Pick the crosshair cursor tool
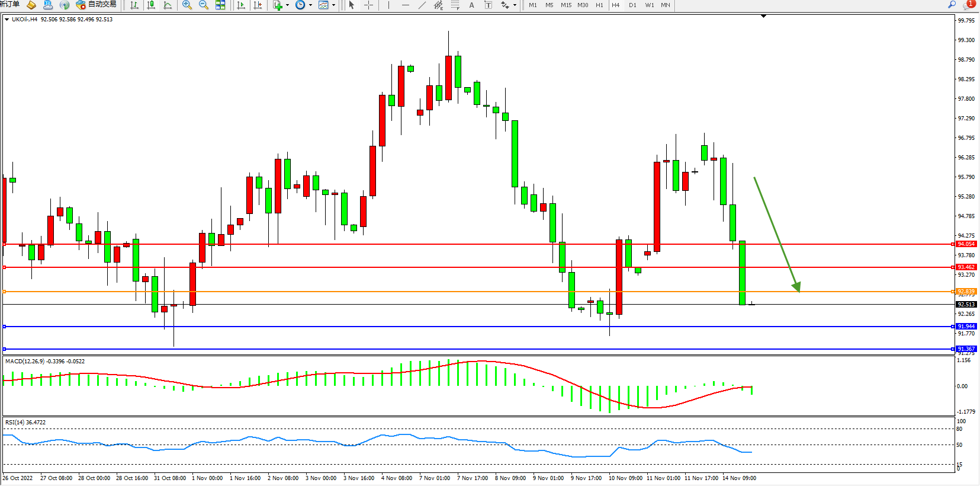The width and height of the screenshot is (980, 486). tap(368, 5)
